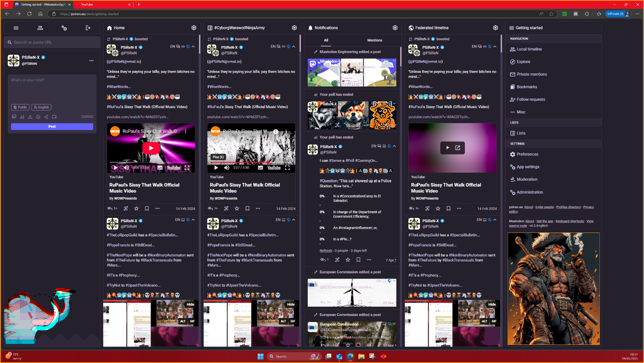Add media attachment icon in composer
This screenshot has height=363, width=644.
(x=14, y=117)
